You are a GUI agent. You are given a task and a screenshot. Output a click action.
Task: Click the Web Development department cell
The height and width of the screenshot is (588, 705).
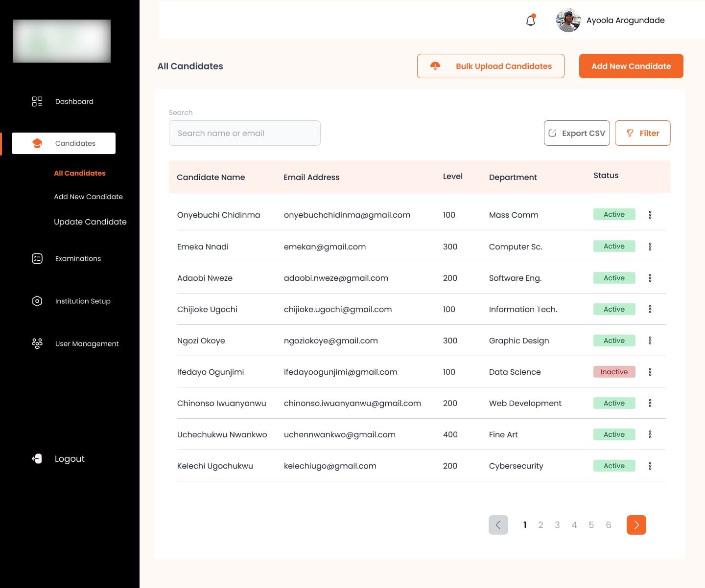pos(525,403)
